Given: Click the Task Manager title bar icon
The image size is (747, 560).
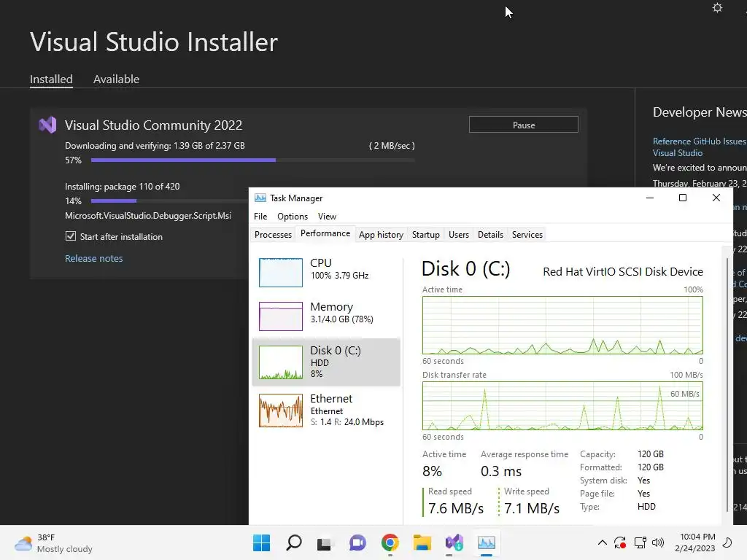Looking at the screenshot, I should coord(260,198).
